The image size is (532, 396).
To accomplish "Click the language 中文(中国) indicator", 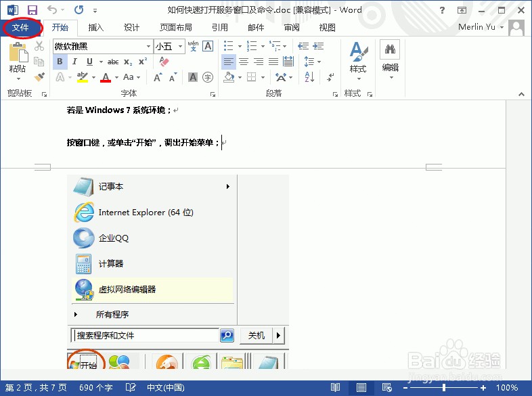I will tap(166, 387).
